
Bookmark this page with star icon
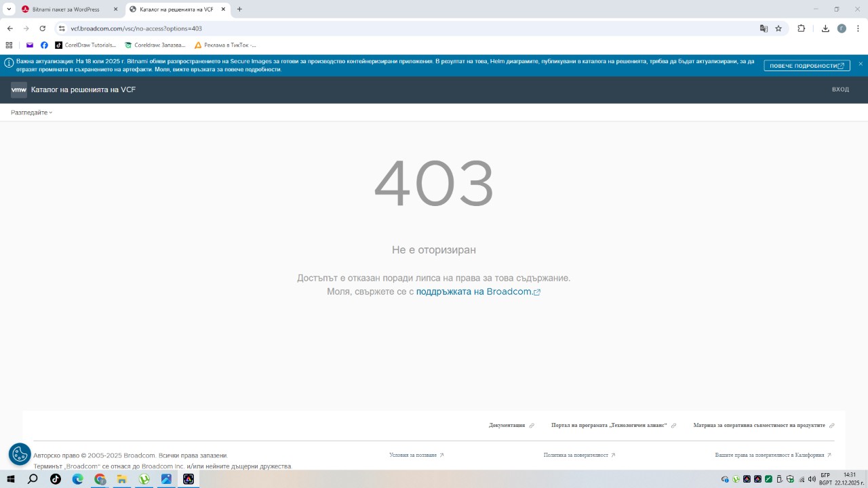778,28
